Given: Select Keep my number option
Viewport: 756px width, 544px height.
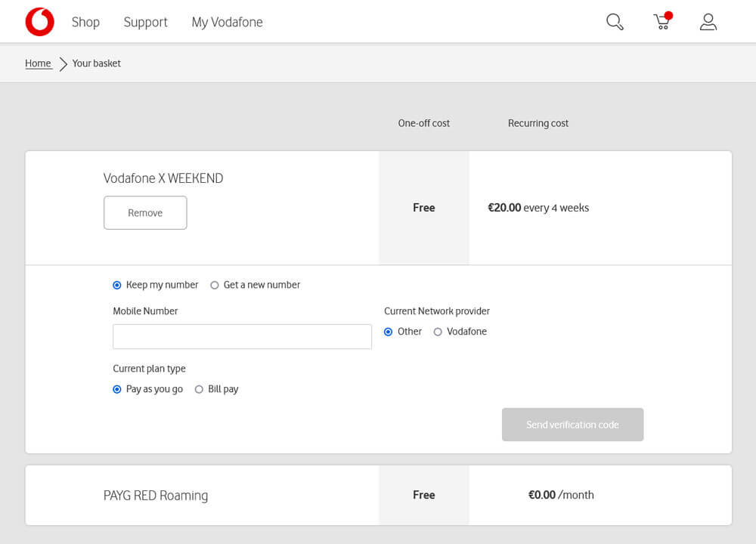Looking at the screenshot, I should click(116, 286).
